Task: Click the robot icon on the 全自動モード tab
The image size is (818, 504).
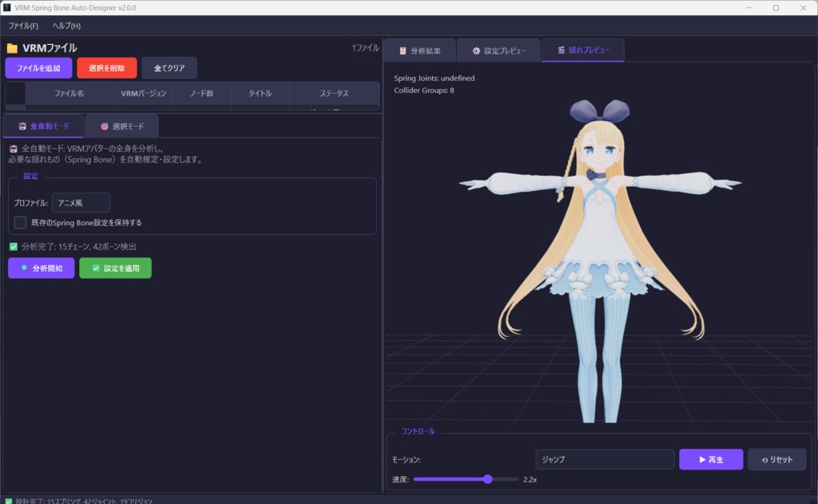Action: (x=23, y=126)
